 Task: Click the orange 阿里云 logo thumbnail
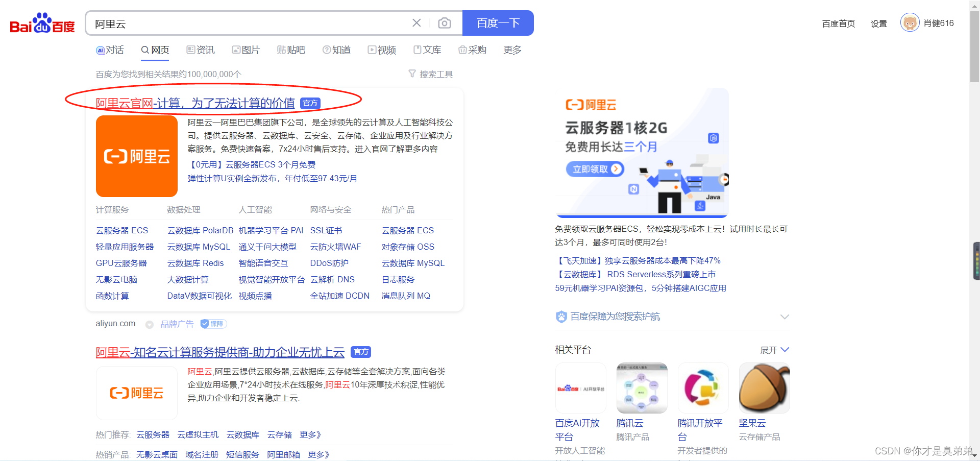137,156
